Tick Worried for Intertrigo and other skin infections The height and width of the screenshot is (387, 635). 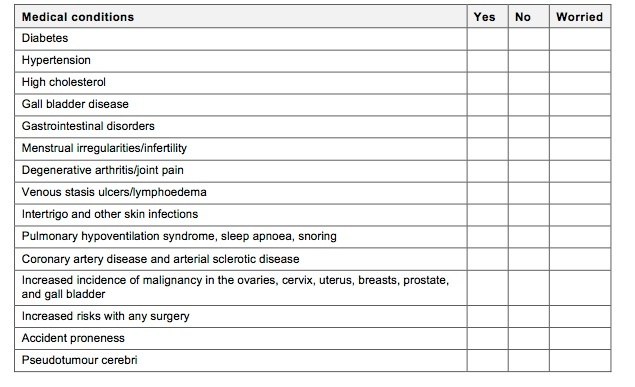tap(580, 215)
